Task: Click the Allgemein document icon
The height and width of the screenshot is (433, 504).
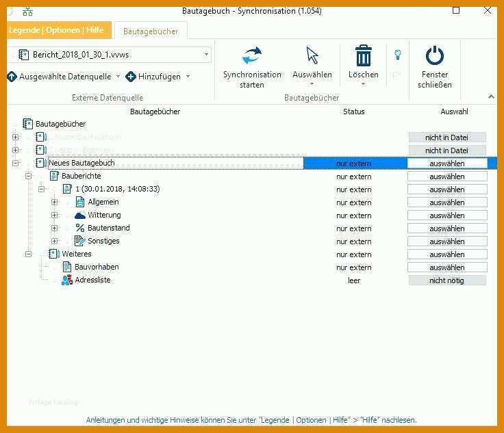Action: (x=80, y=202)
